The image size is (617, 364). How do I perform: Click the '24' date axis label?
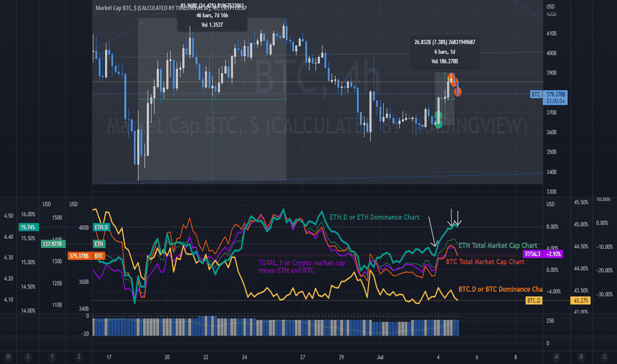pos(244,357)
